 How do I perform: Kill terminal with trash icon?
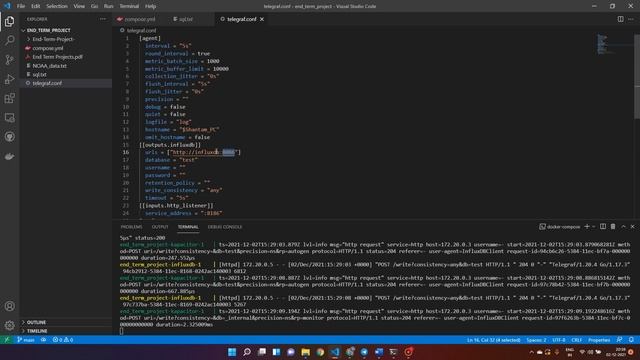click(x=613, y=227)
